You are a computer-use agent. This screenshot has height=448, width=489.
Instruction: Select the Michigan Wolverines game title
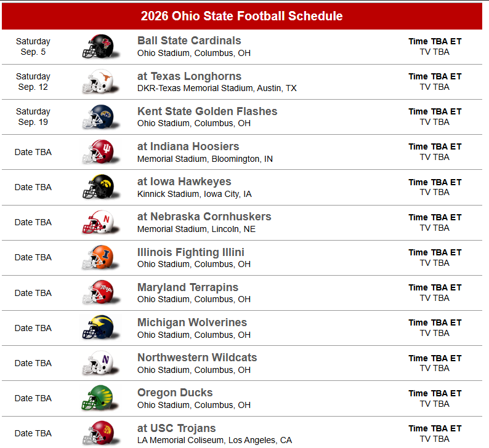[x=192, y=322]
